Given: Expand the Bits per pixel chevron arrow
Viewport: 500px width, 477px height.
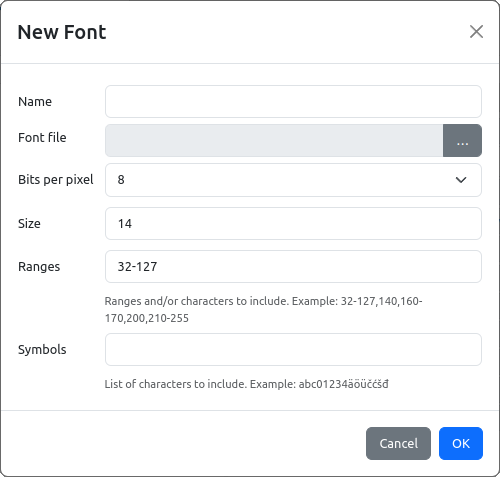Looking at the screenshot, I should coord(461,180).
